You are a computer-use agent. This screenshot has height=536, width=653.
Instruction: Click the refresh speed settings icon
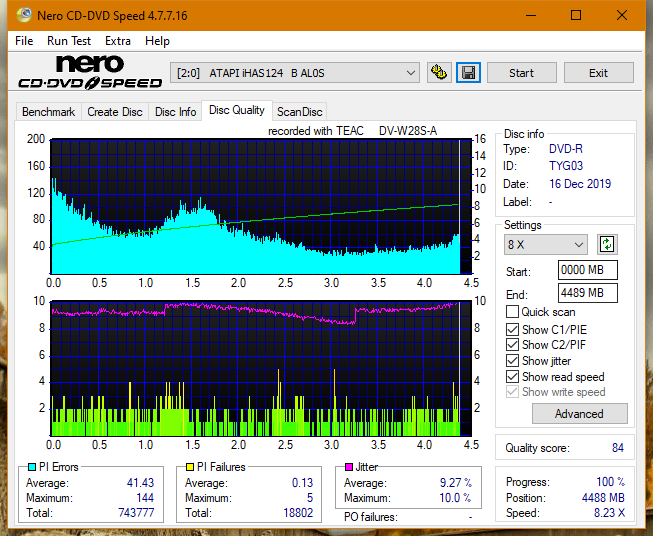607,244
